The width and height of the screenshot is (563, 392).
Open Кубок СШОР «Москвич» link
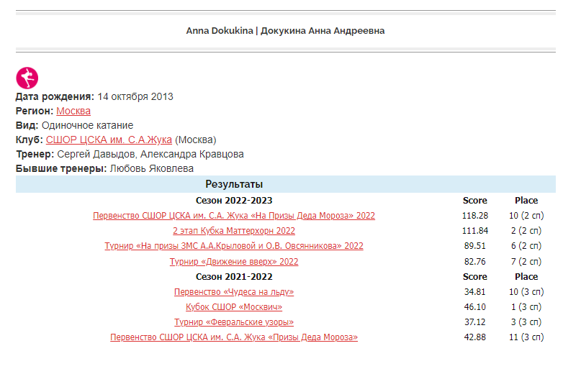click(234, 307)
